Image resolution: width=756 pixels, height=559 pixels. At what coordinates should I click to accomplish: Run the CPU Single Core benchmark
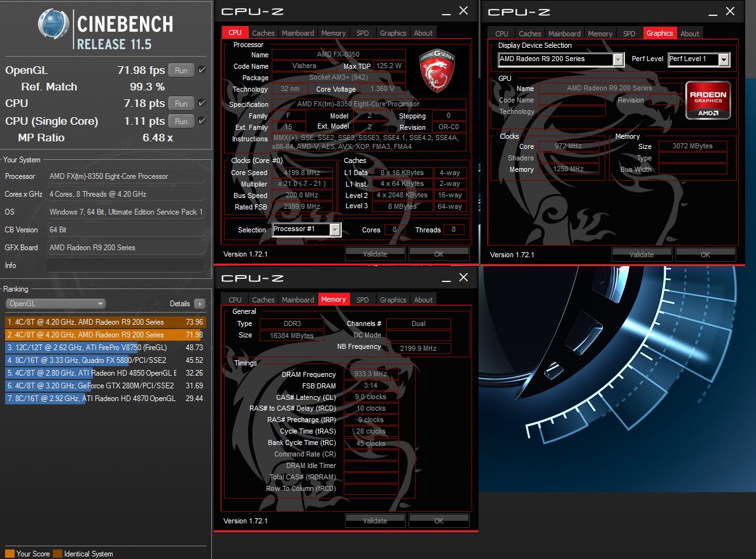181,121
